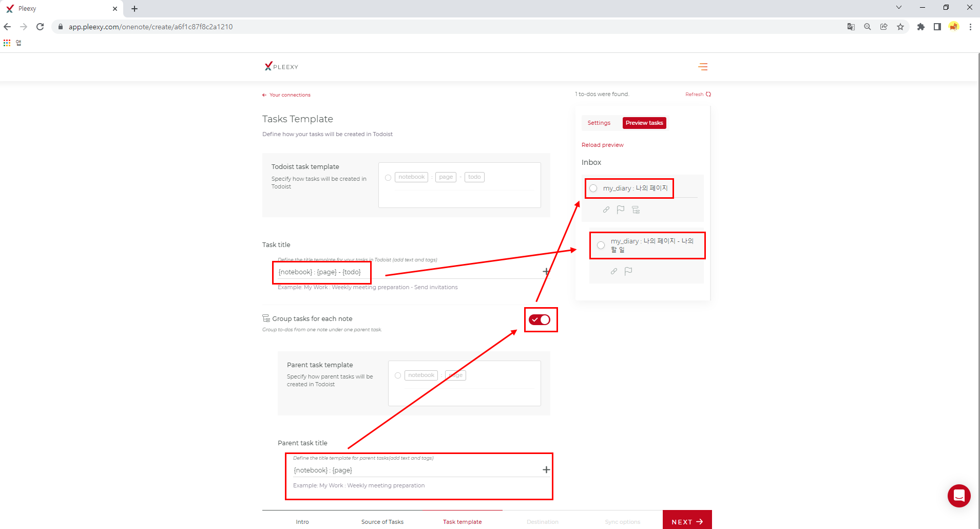
Task: Click the plus icon in the Task title field
Action: 546,271
